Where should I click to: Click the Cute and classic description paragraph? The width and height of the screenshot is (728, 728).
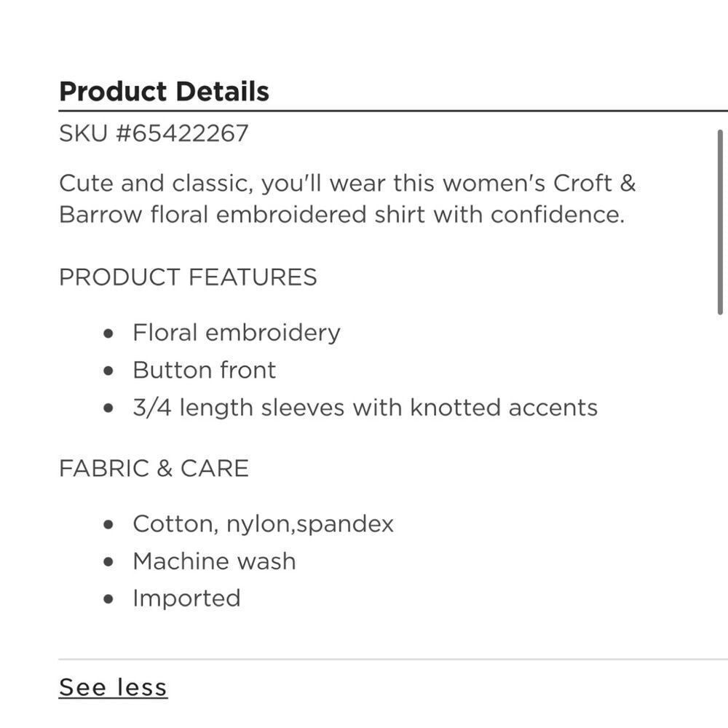347,199
